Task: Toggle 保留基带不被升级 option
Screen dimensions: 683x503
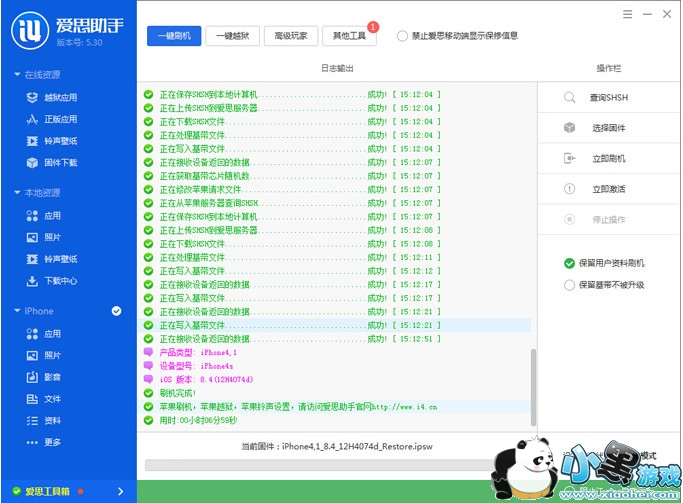Action: [569, 285]
